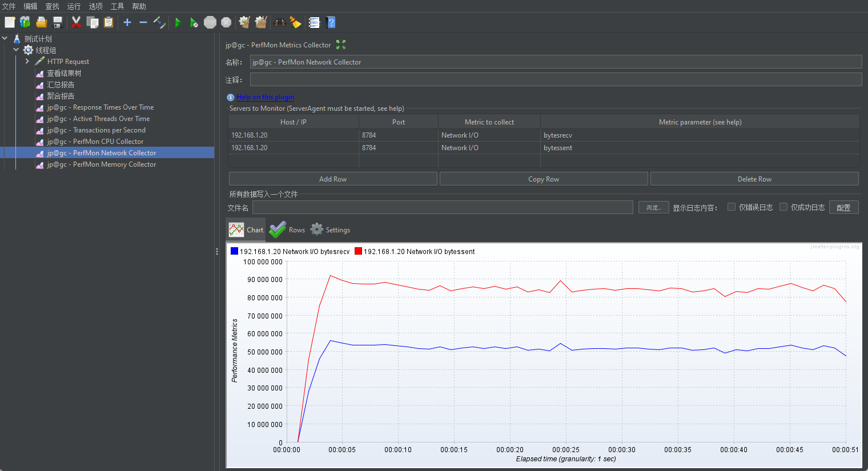This screenshot has height=471, width=868.
Task: Click the Metric to collect column header
Action: [x=489, y=122]
